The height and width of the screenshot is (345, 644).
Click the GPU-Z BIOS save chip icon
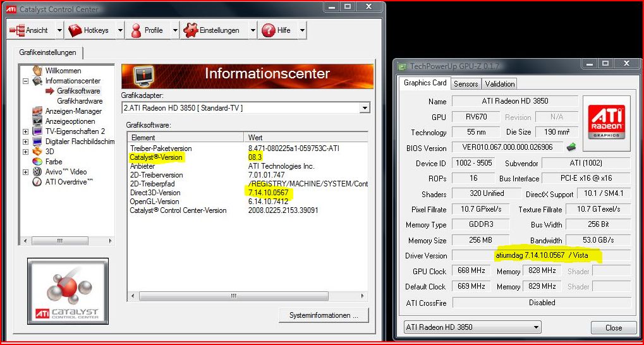click(x=571, y=147)
